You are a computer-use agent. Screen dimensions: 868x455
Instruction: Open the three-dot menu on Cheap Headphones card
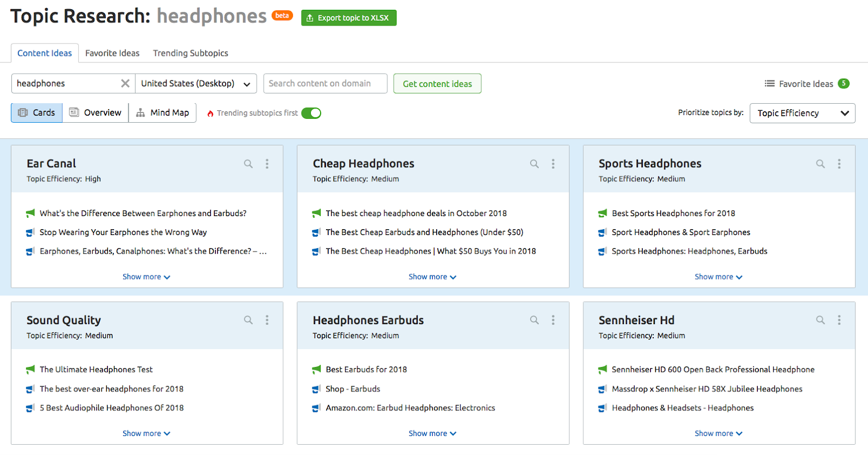coord(553,164)
